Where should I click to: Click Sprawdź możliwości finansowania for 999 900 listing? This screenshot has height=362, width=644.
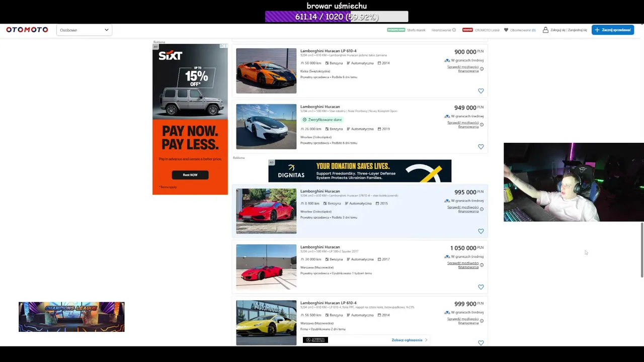(x=463, y=321)
